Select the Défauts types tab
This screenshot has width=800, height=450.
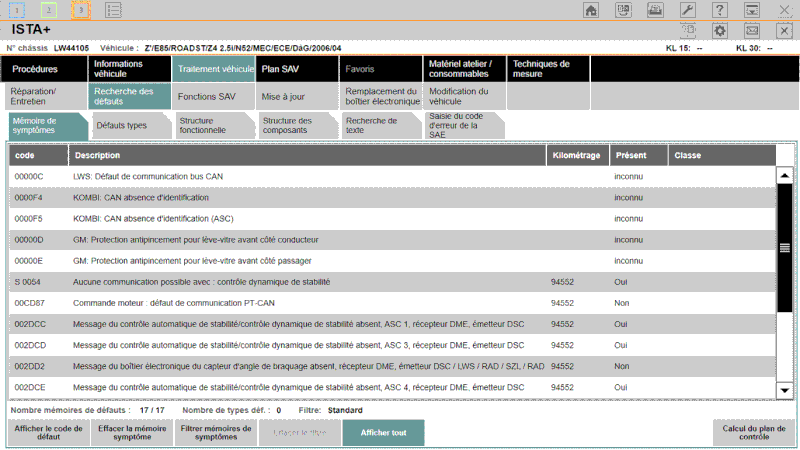(132, 126)
